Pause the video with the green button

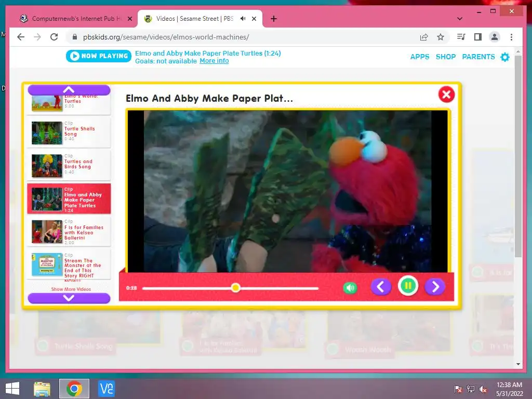coord(408,286)
